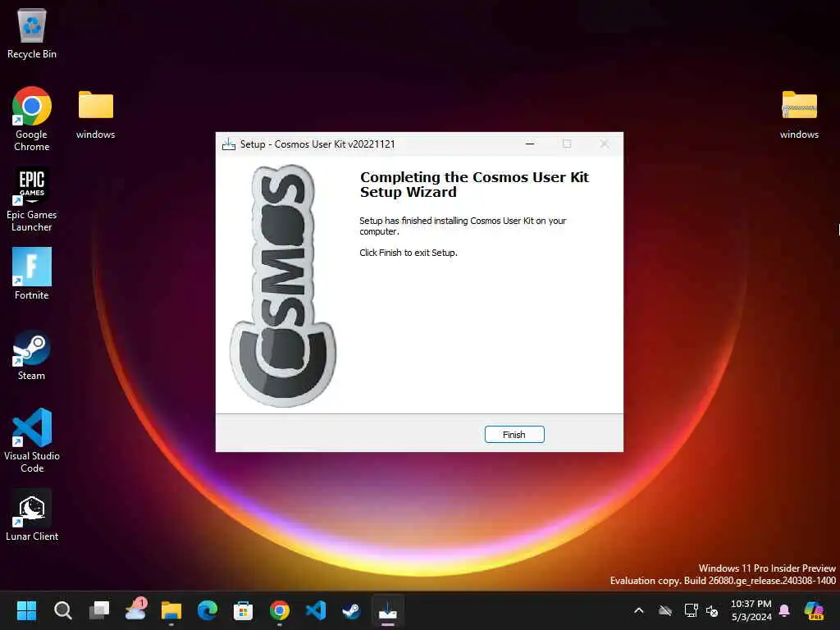Open Copilot preview from the taskbar
This screenshot has height=630, width=840.
click(814, 610)
